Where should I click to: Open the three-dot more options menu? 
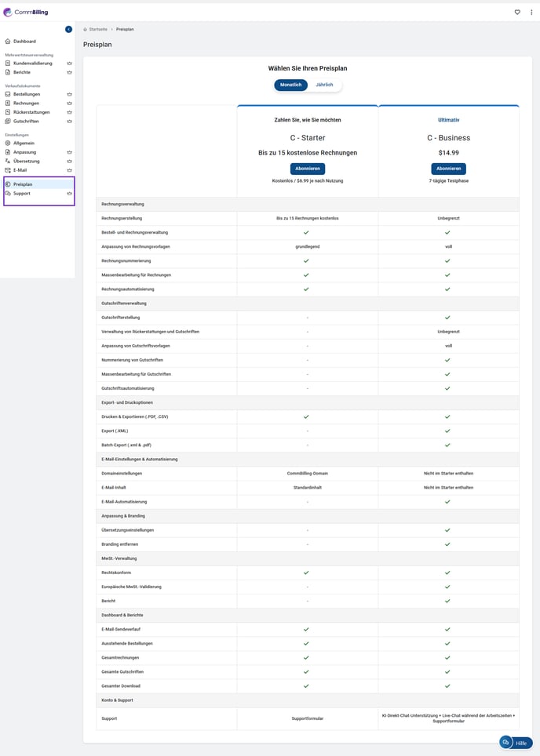[x=531, y=12]
